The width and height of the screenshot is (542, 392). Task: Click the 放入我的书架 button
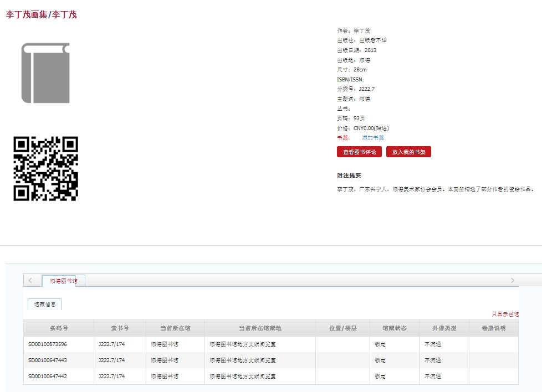(x=408, y=152)
